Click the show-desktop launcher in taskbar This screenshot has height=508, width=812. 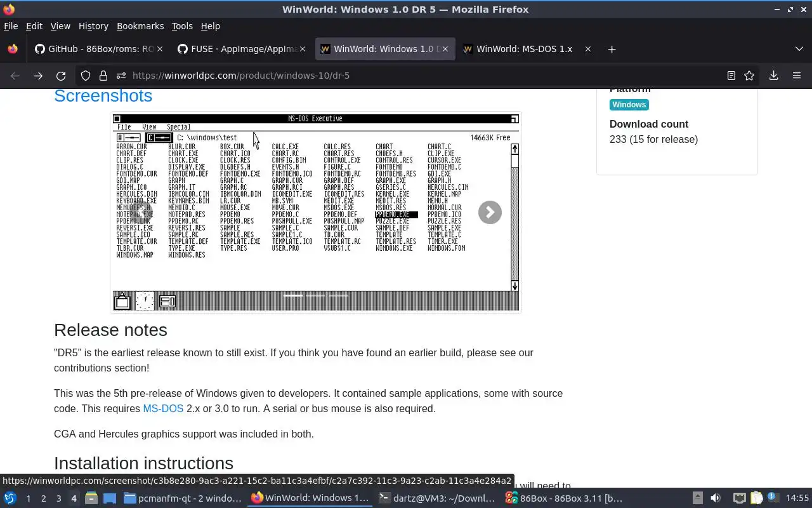pyautogui.click(x=109, y=498)
